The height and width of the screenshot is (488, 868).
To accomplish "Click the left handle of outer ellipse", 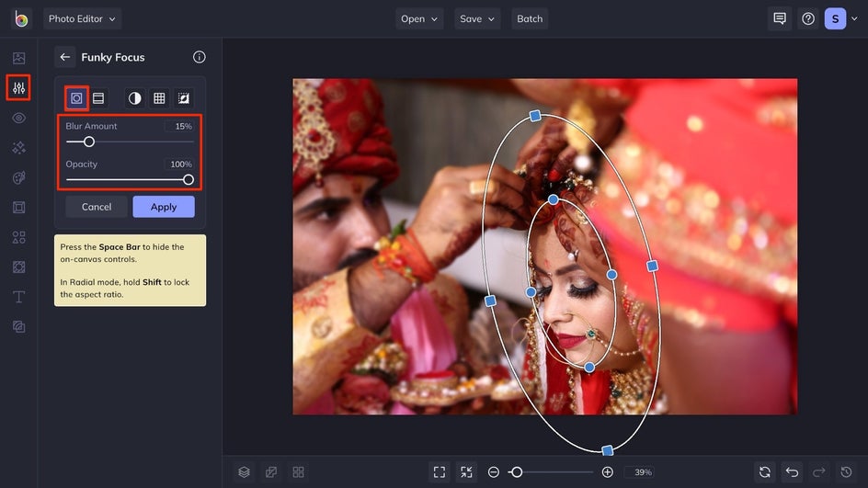I will (490, 301).
